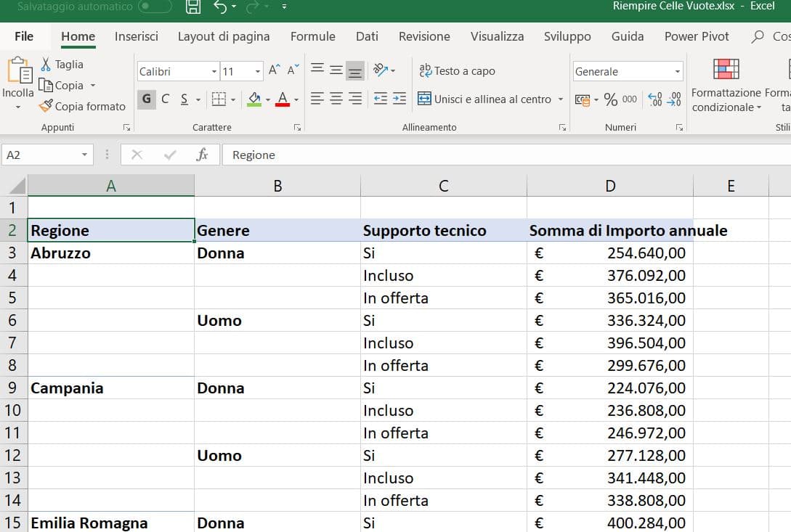Select the Format Painter 'Copia formato' icon
This screenshot has width=791, height=532.
tap(46, 106)
